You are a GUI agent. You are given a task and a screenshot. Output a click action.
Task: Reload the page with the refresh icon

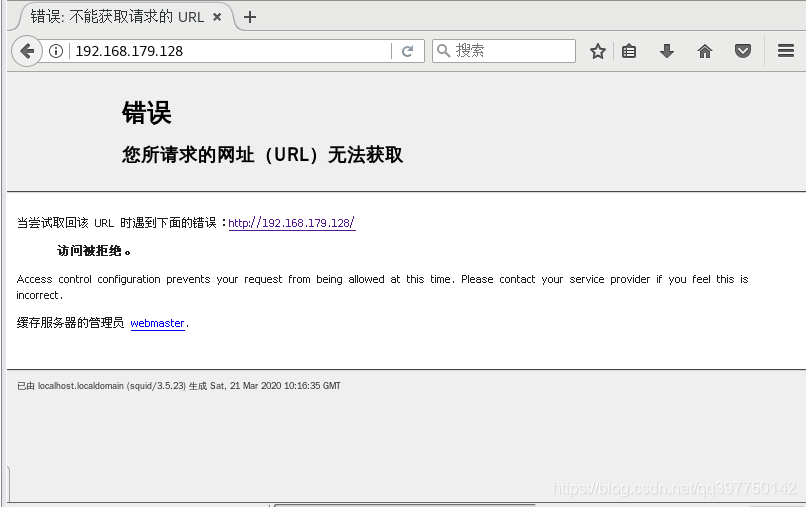point(408,51)
